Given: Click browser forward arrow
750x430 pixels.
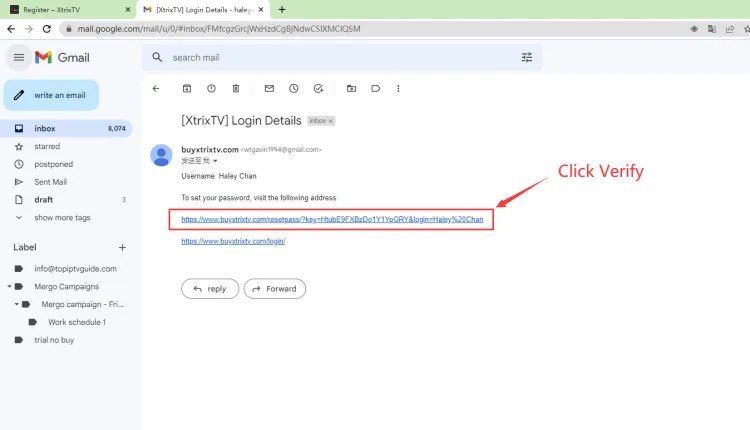Looking at the screenshot, I should [x=29, y=29].
